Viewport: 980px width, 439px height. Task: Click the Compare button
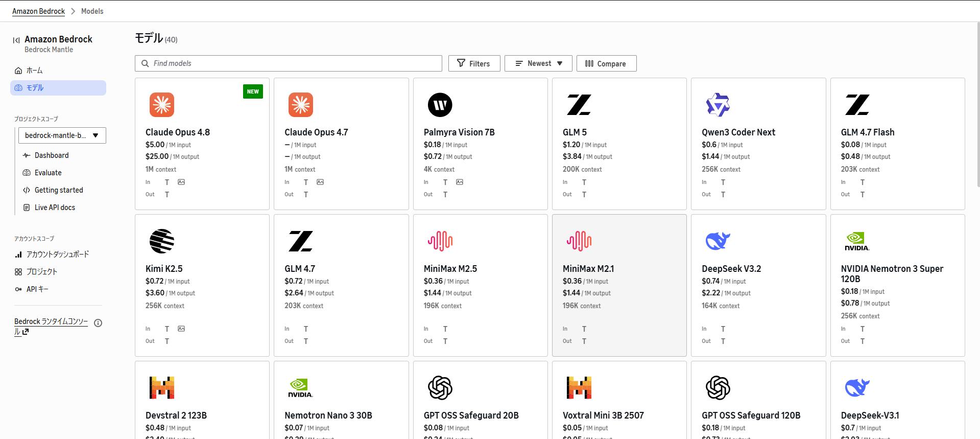607,63
